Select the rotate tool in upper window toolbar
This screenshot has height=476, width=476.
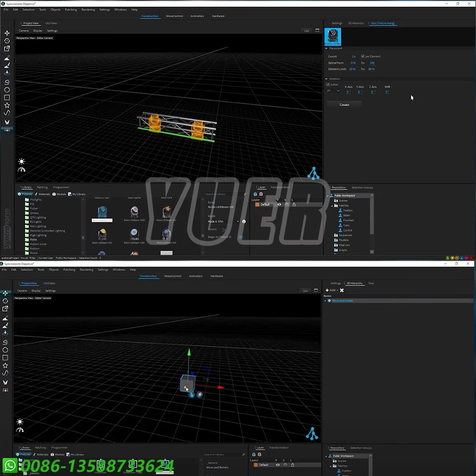coord(7,40)
